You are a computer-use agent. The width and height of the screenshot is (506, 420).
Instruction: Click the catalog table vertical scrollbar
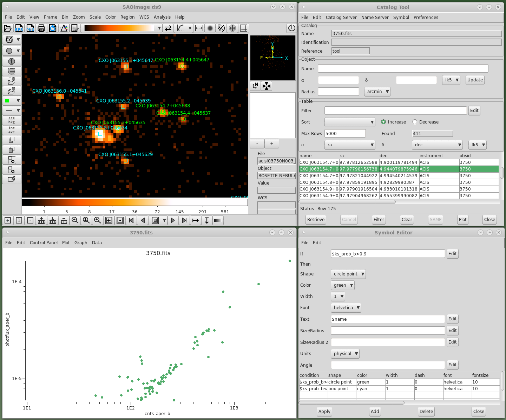pos(502,172)
